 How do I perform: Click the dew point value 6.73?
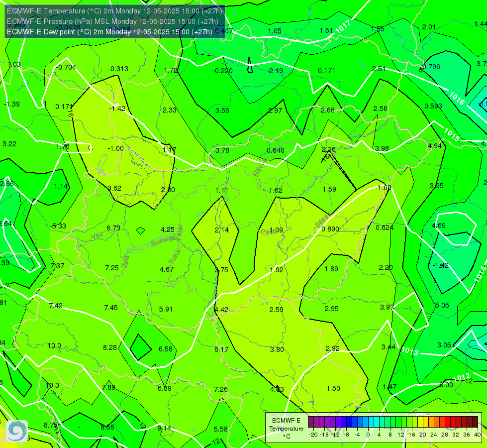(113, 228)
